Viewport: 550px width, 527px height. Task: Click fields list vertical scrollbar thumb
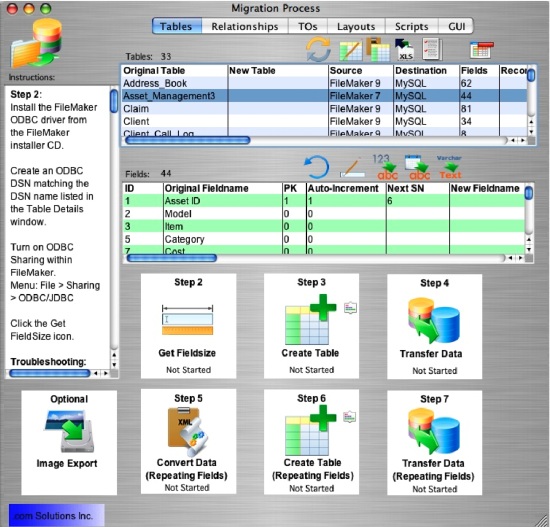click(x=529, y=193)
